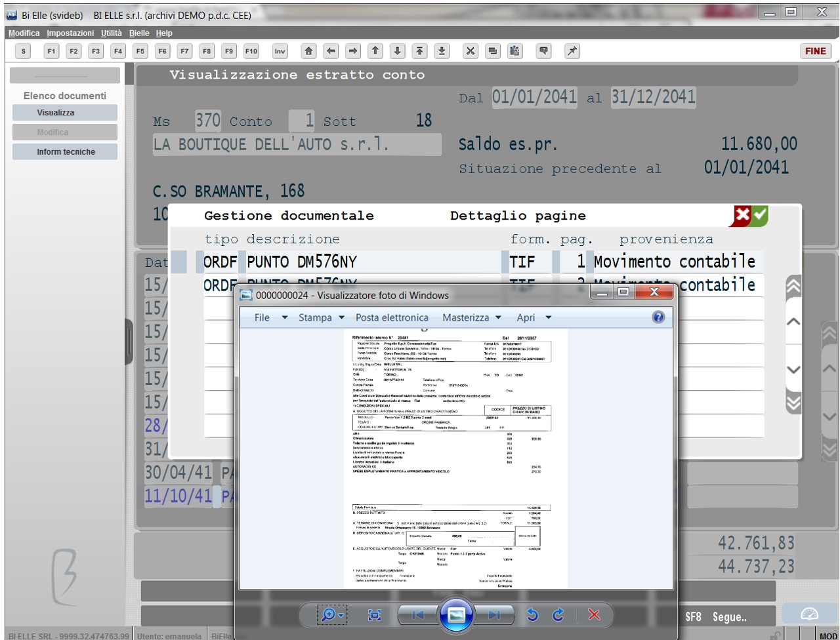Viewport: 840px width, 640px height.
Task: Play slideshow with center button in viewer
Action: point(456,615)
